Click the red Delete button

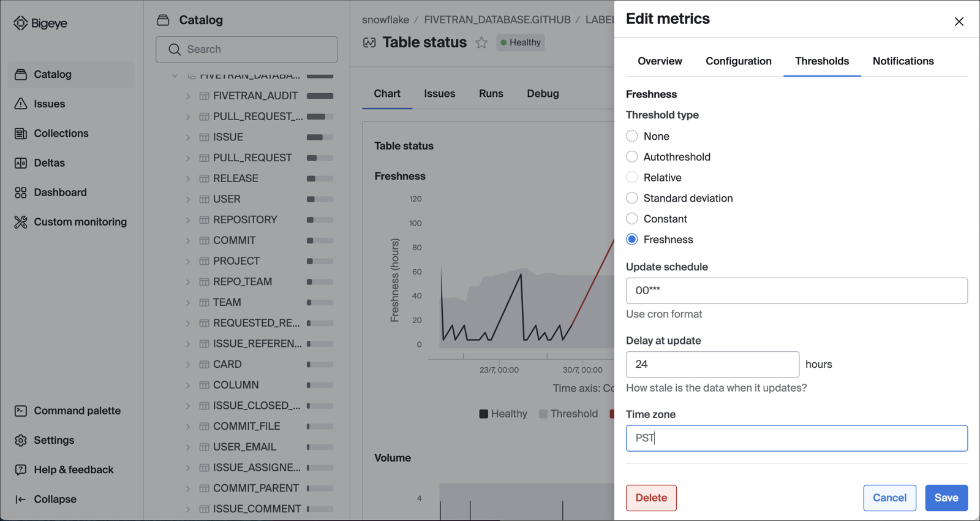651,498
